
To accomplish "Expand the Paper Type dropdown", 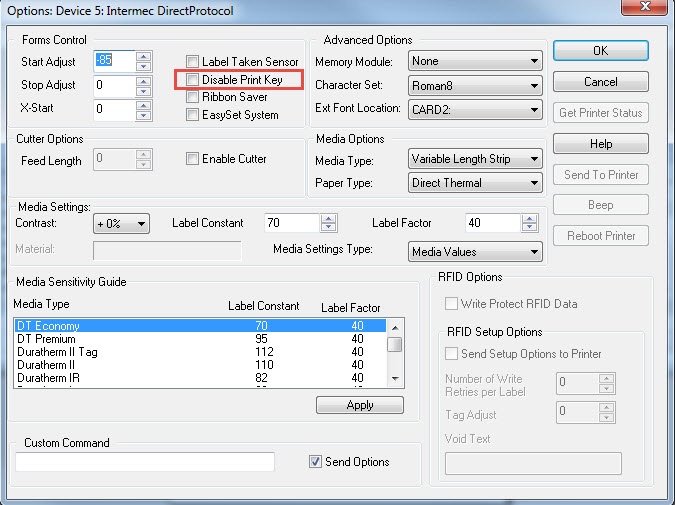I will [x=475, y=183].
